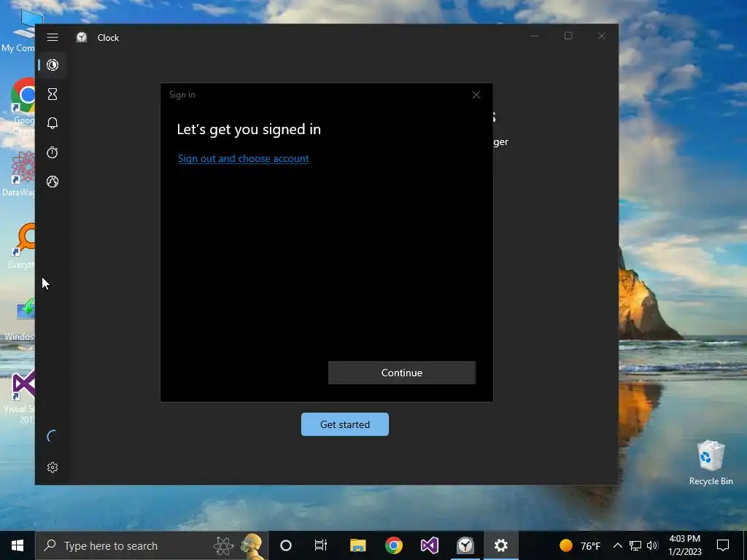Open volume control tray icon

point(652,545)
